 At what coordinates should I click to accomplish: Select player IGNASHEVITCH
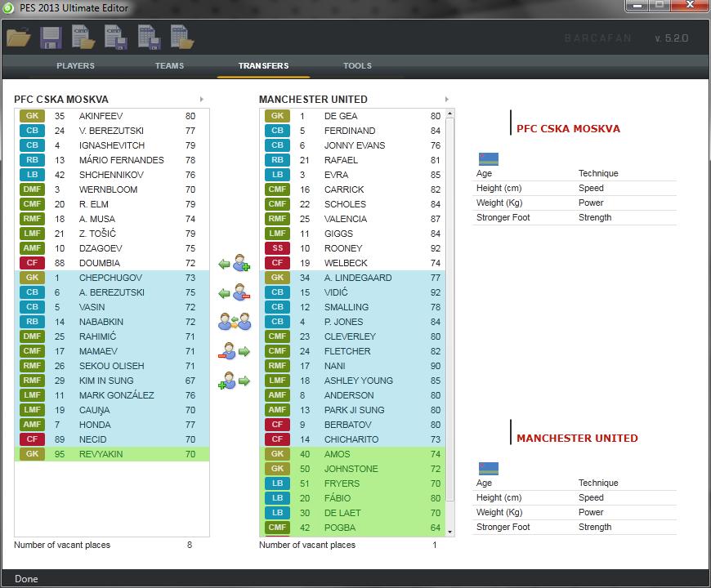point(111,145)
